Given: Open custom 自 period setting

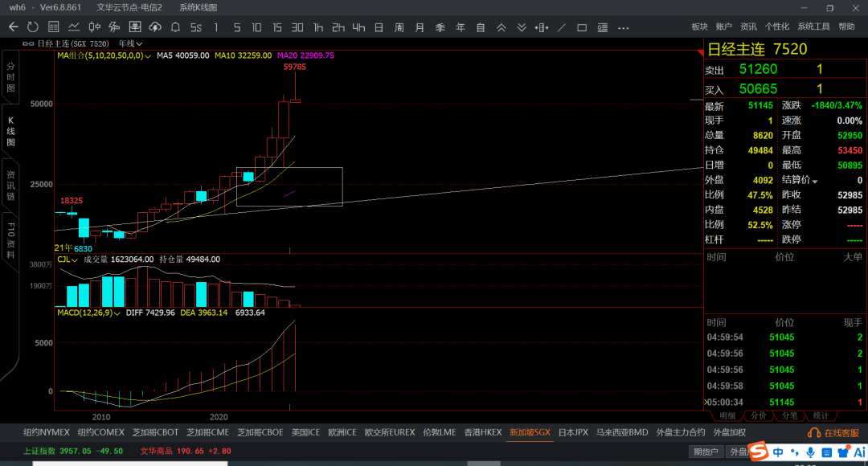Looking at the screenshot, I should [481, 27].
